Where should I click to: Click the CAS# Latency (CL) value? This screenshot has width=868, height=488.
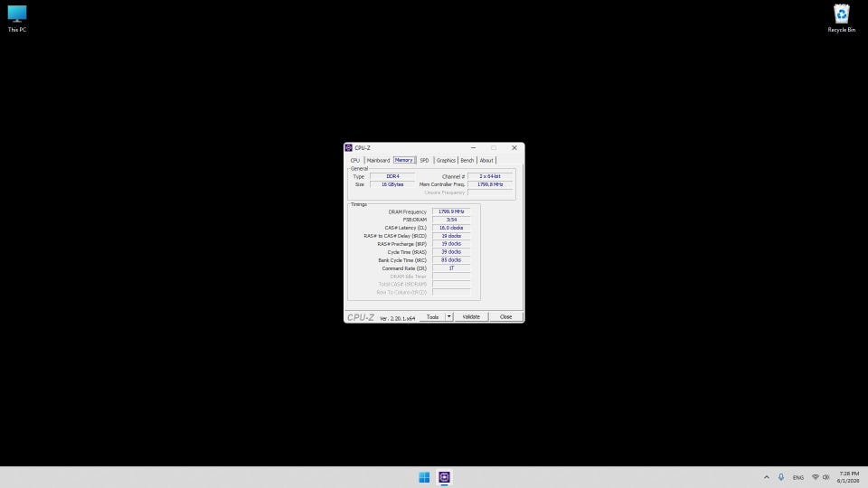tap(451, 228)
